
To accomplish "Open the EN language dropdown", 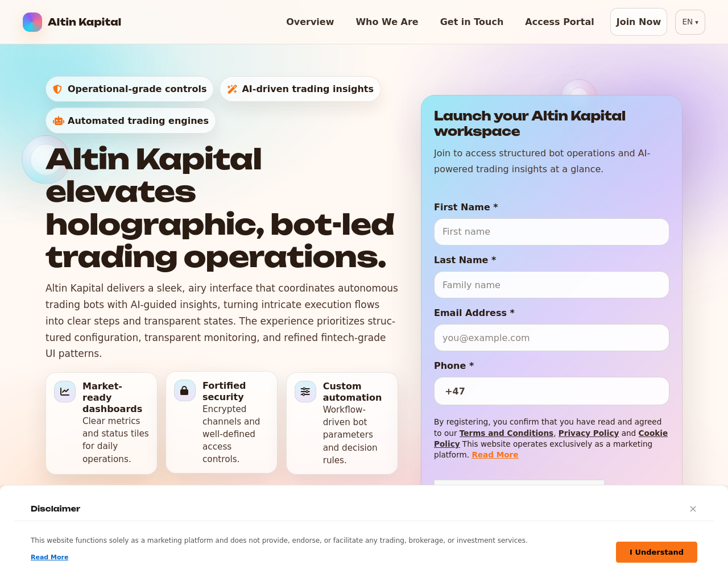I will click(690, 22).
